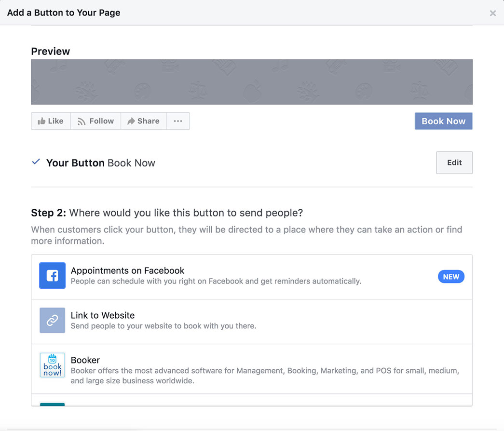
Task: Select the Appointments on Facebook option
Action: 217,275
